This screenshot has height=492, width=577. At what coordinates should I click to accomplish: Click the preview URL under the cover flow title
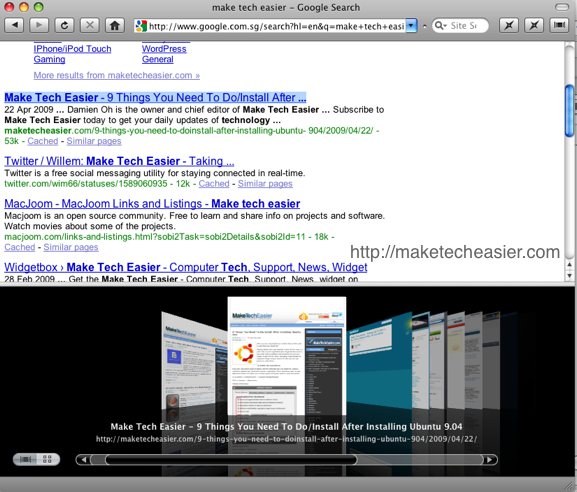click(x=286, y=439)
